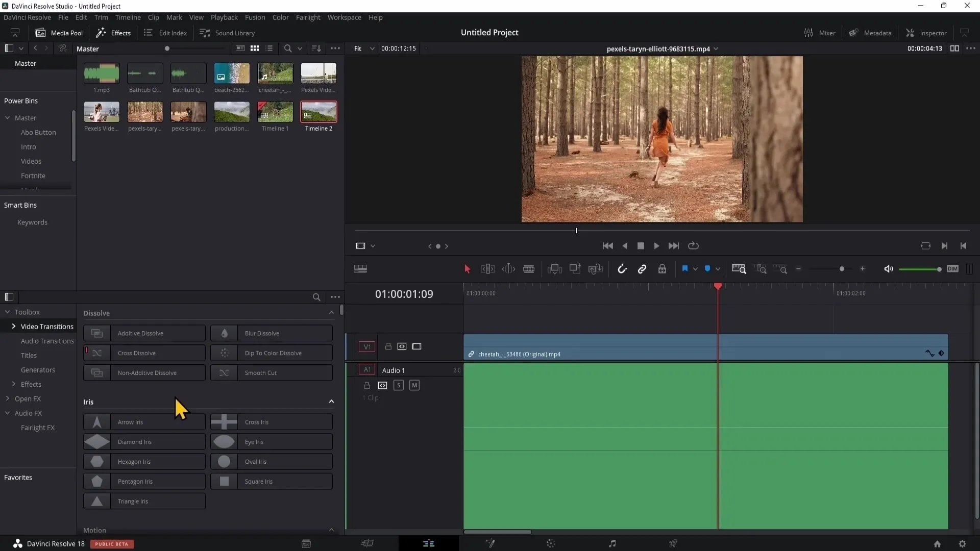Select the DaVinci Resolve Fusion page icon
Screen dimensions: 980x551
coord(489,543)
